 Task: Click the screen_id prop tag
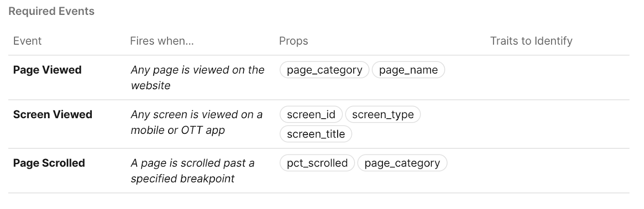click(x=311, y=115)
